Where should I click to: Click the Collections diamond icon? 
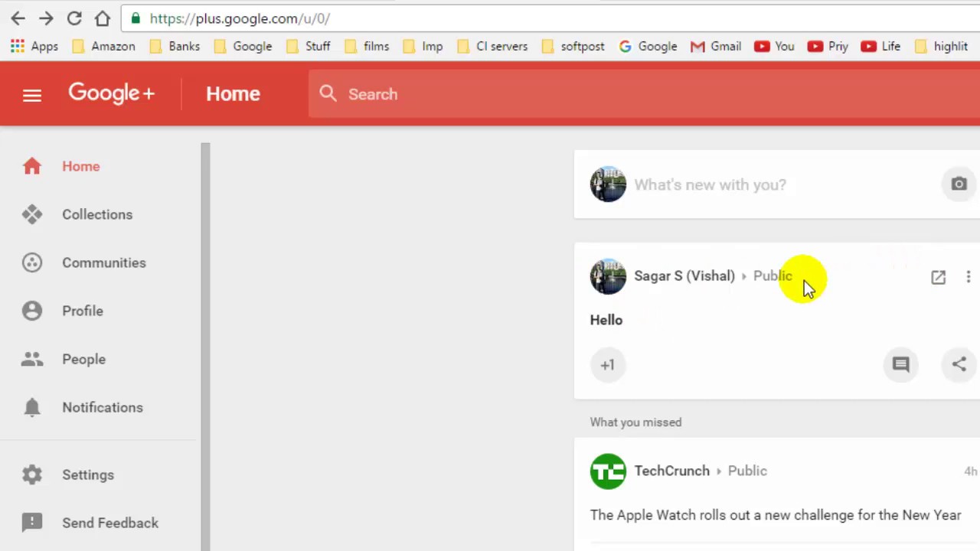(32, 214)
